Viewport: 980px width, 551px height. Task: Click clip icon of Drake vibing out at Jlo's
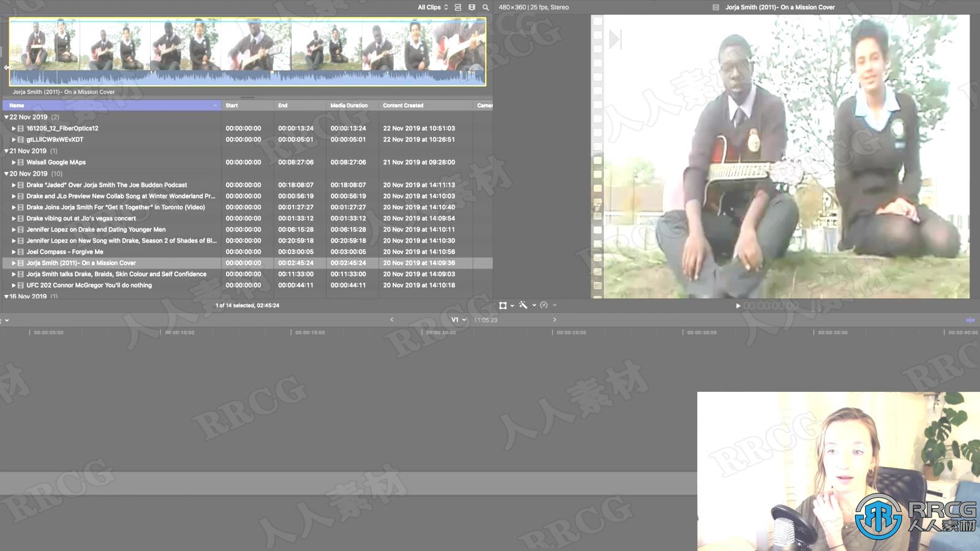(x=21, y=218)
